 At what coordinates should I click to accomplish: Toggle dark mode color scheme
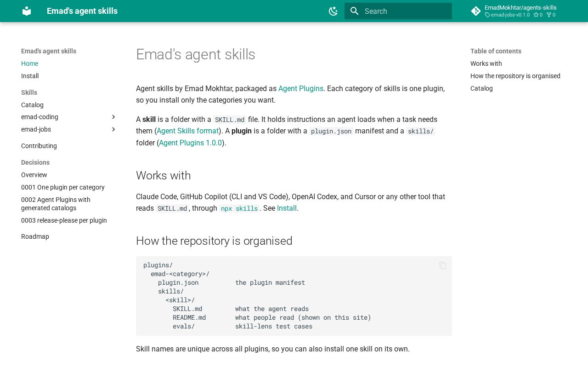(x=334, y=11)
